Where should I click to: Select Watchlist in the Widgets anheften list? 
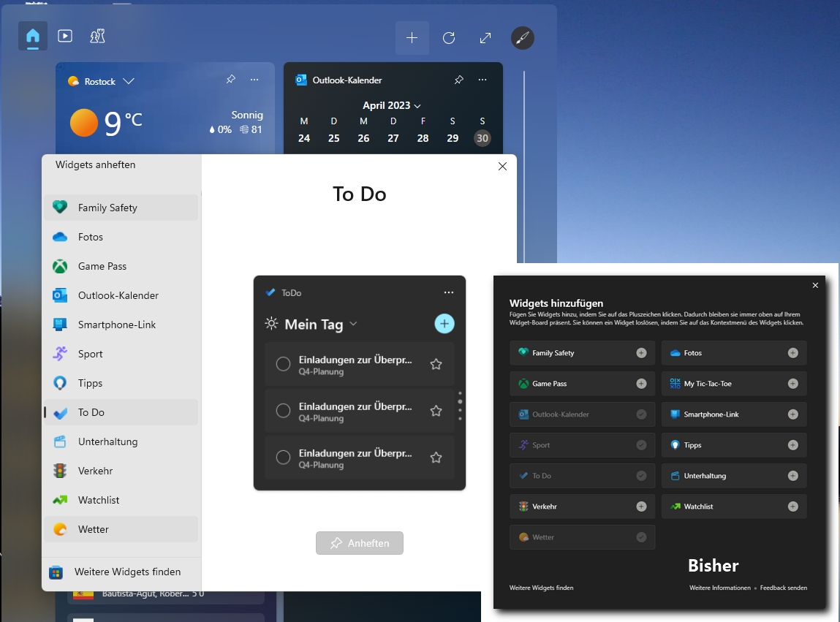121,500
